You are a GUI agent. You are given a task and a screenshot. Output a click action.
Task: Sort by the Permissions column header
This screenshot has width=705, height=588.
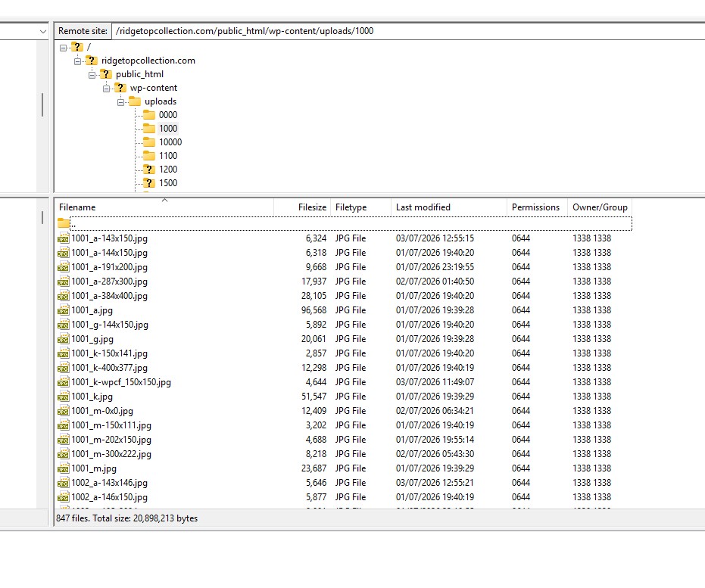pyautogui.click(x=537, y=207)
